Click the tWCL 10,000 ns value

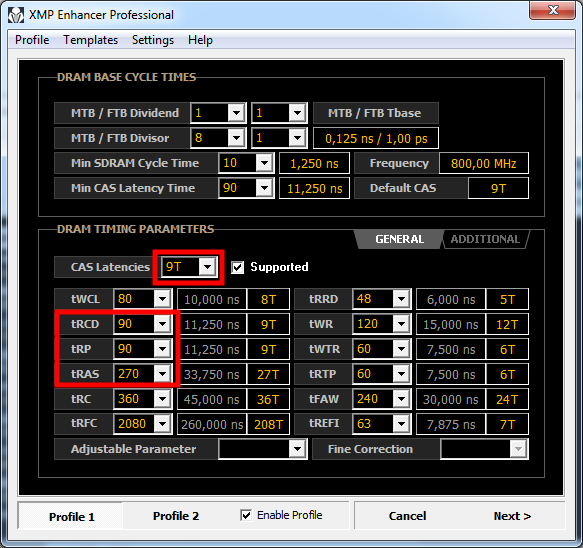click(212, 300)
